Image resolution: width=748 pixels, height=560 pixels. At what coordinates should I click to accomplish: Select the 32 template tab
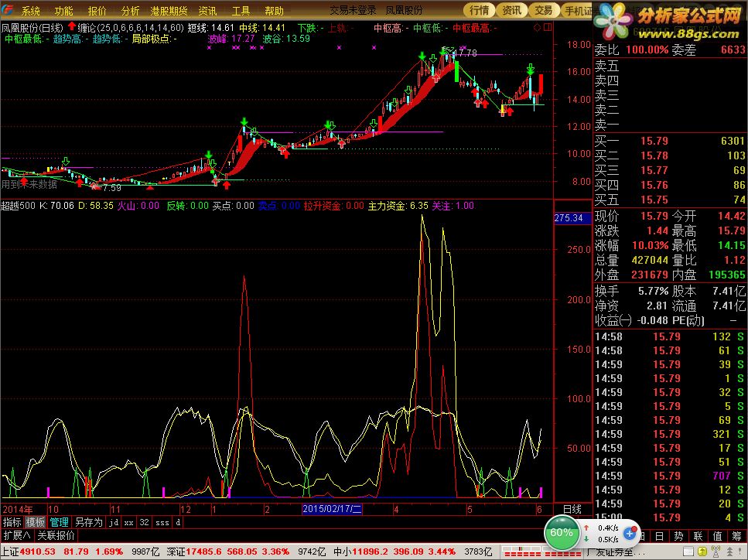click(144, 522)
